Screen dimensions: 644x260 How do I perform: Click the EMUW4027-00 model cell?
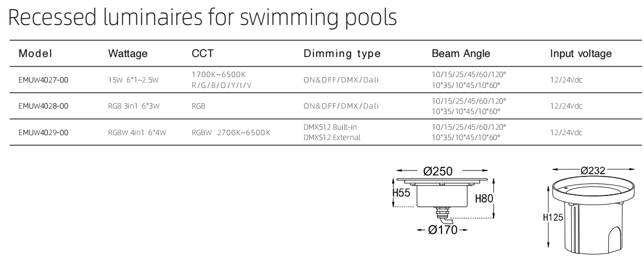click(43, 80)
